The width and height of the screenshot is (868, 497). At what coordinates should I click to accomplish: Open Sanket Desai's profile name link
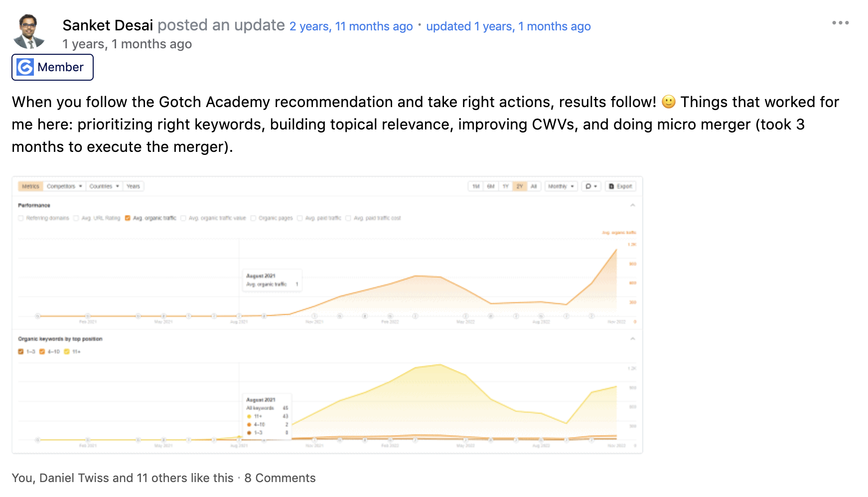[108, 25]
